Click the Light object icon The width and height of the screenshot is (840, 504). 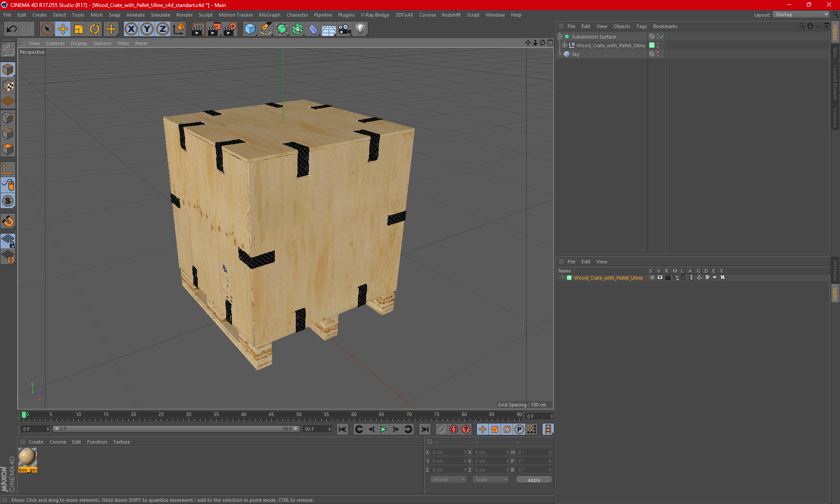coord(360,29)
